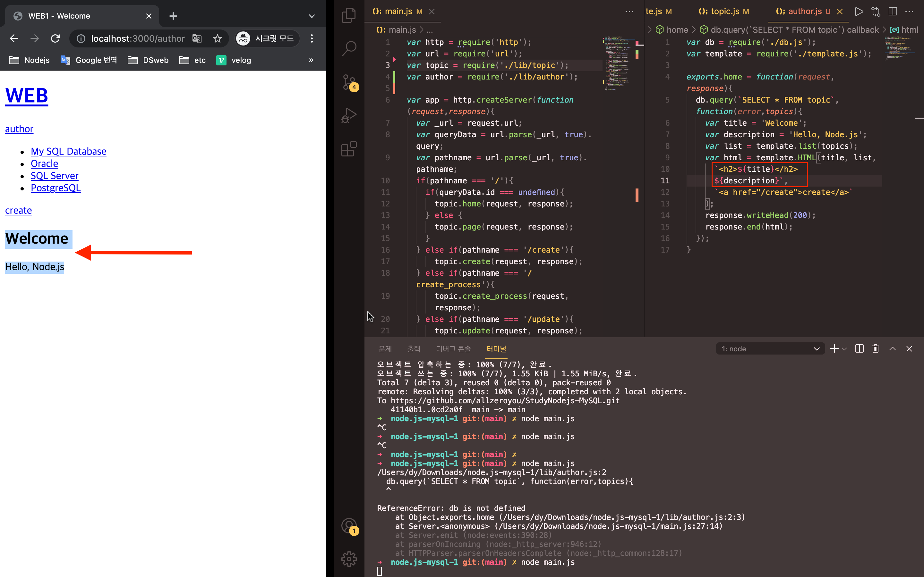This screenshot has height=577, width=924.
Task: Split the terminal panel
Action: tap(859, 348)
